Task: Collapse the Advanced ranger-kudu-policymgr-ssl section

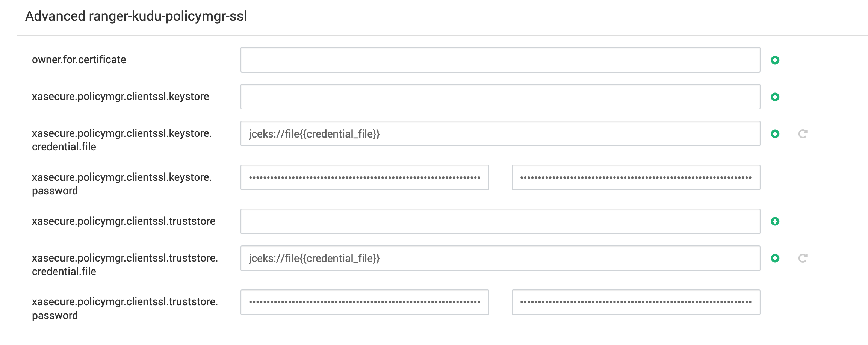Action: tap(136, 16)
